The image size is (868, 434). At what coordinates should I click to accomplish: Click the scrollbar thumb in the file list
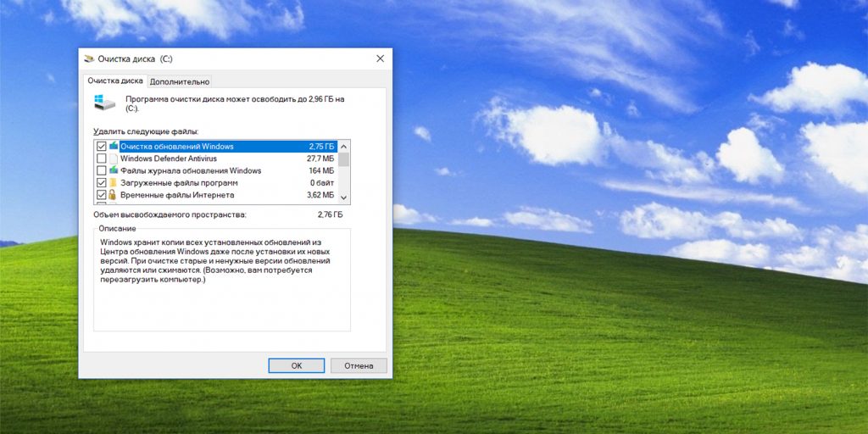(x=344, y=159)
